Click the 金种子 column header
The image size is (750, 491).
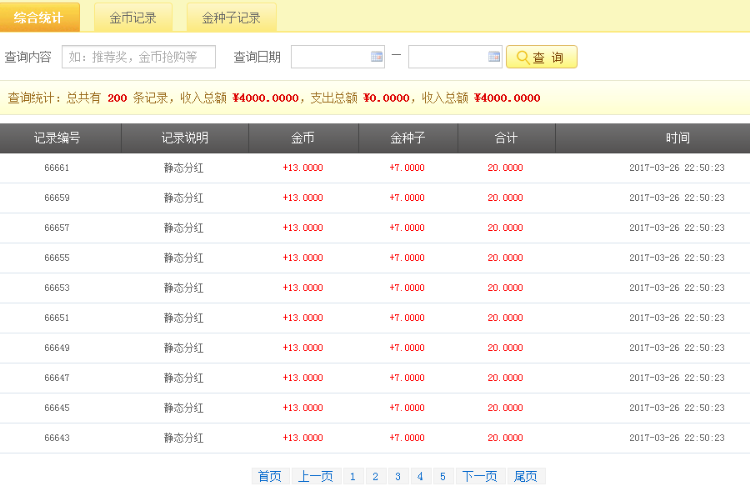pyautogui.click(x=408, y=138)
